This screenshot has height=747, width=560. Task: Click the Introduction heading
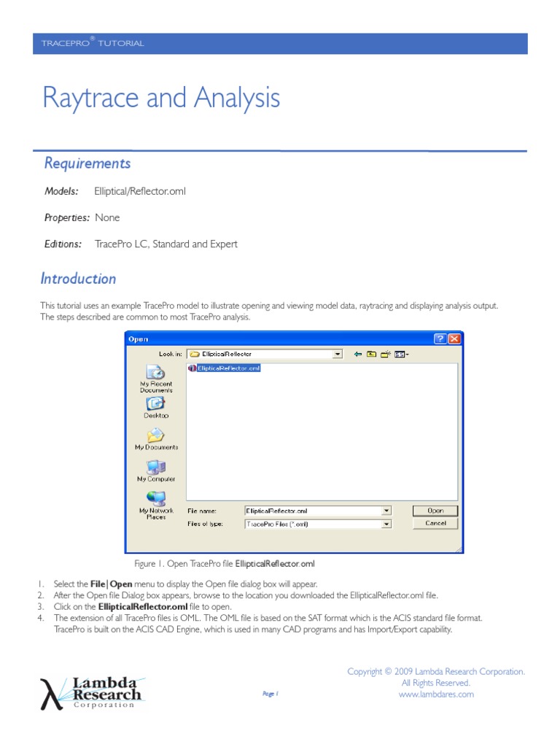point(79,279)
